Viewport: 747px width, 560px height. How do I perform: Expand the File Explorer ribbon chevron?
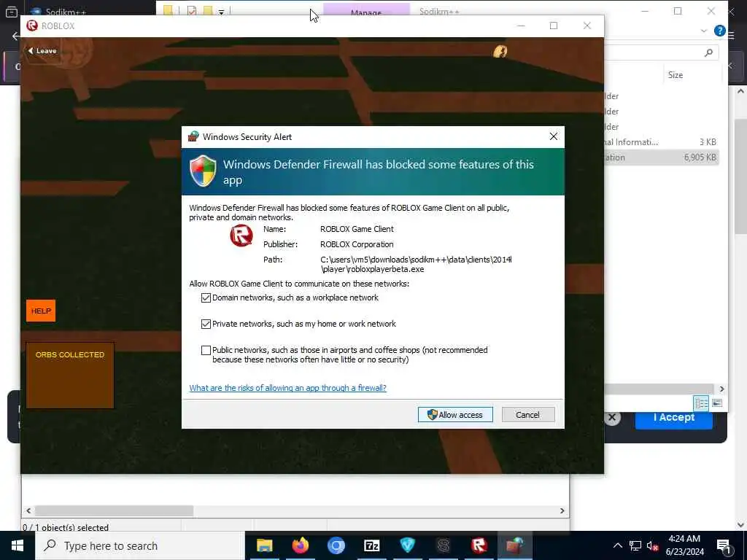704,31
